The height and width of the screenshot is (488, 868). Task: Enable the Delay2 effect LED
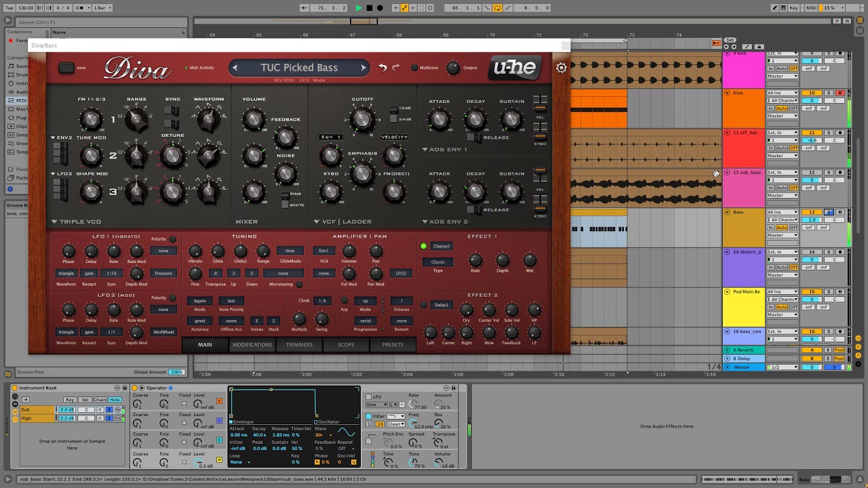tap(424, 305)
